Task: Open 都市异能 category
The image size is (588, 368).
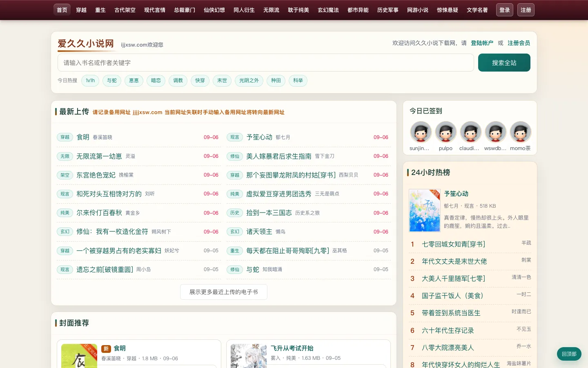Action: (x=358, y=10)
